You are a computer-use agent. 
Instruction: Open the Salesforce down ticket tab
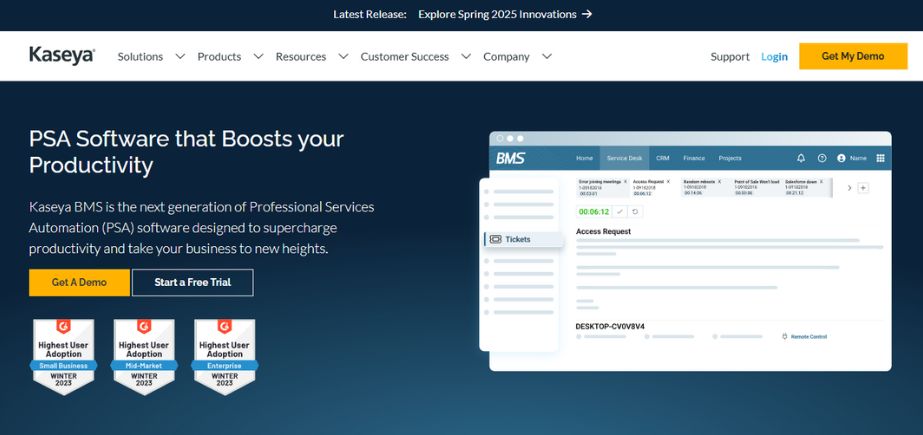tap(805, 188)
